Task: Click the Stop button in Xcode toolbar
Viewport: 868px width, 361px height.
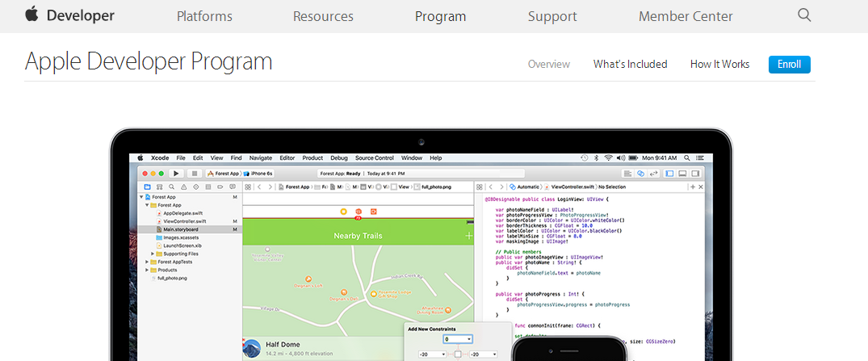Action: (195, 174)
